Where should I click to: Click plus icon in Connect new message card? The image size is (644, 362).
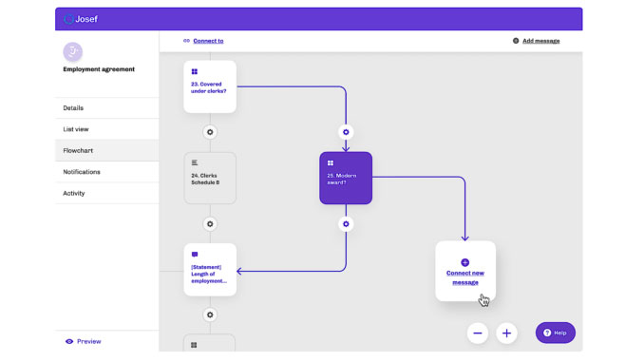[464, 262]
